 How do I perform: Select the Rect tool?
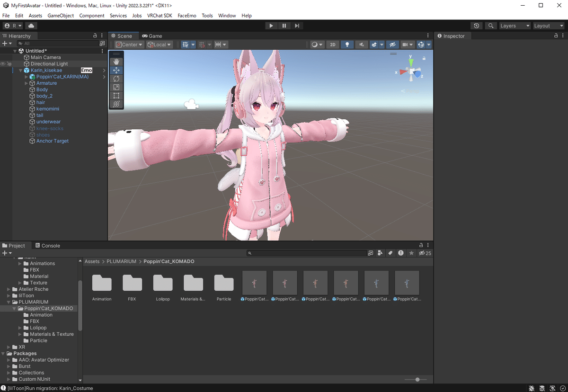pyautogui.click(x=116, y=96)
